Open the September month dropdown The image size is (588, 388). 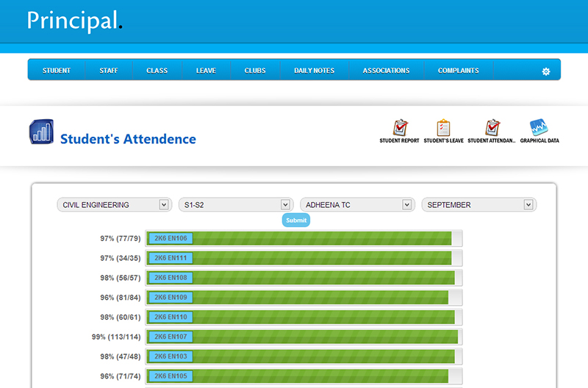point(478,205)
